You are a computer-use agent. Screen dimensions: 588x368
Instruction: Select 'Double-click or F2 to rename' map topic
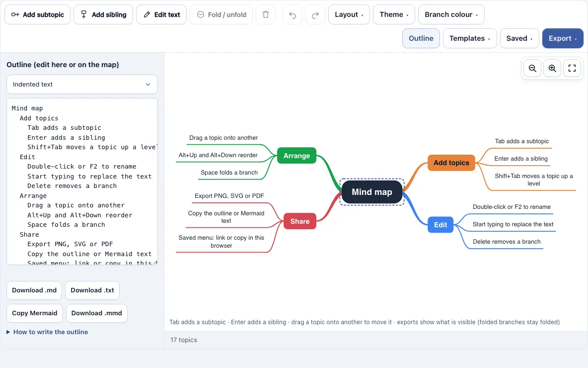pyautogui.click(x=512, y=207)
